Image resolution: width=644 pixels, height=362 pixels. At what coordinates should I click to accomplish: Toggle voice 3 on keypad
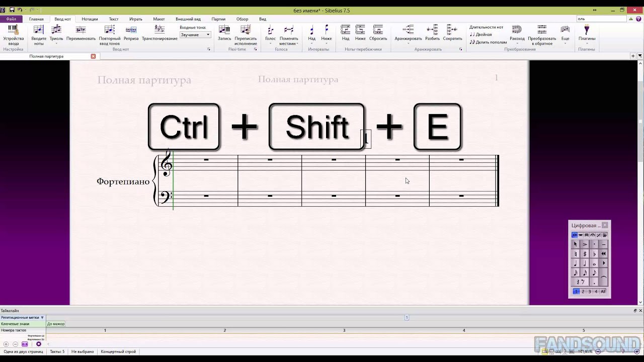[590, 292]
